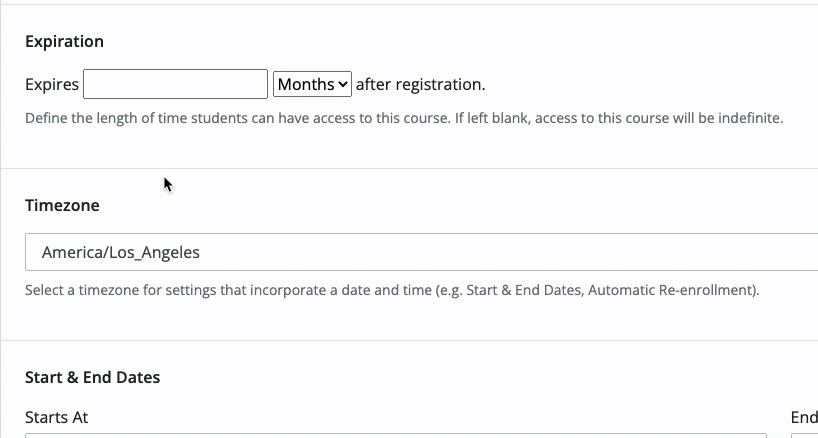
Task: Click the partially visible End date field
Action: pyautogui.click(x=806, y=434)
